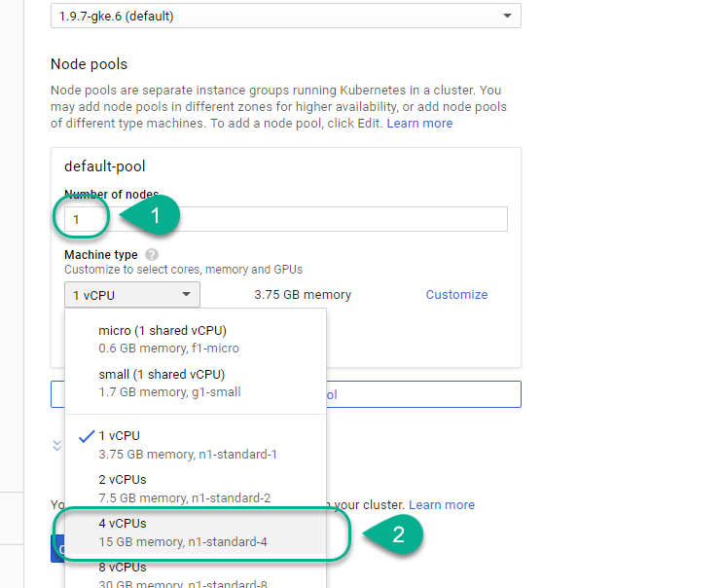The height and width of the screenshot is (588, 723).
Task: Open the Machine type help question-mark icon
Action: point(152,254)
